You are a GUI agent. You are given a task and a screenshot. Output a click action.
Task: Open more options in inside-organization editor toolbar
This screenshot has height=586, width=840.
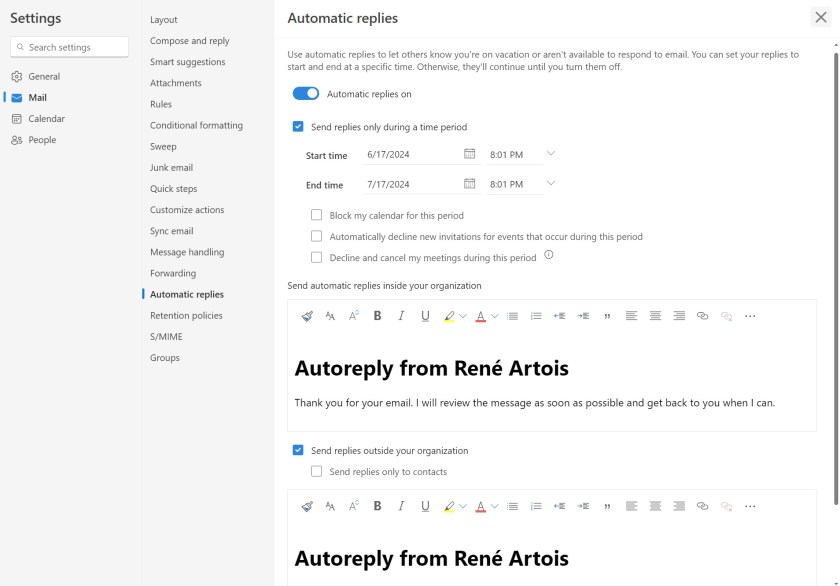pyautogui.click(x=750, y=316)
